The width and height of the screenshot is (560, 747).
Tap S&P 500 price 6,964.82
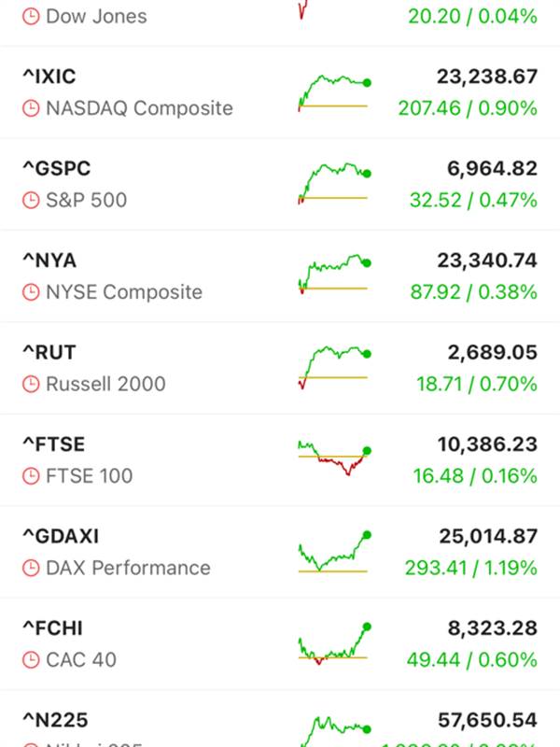click(x=486, y=169)
